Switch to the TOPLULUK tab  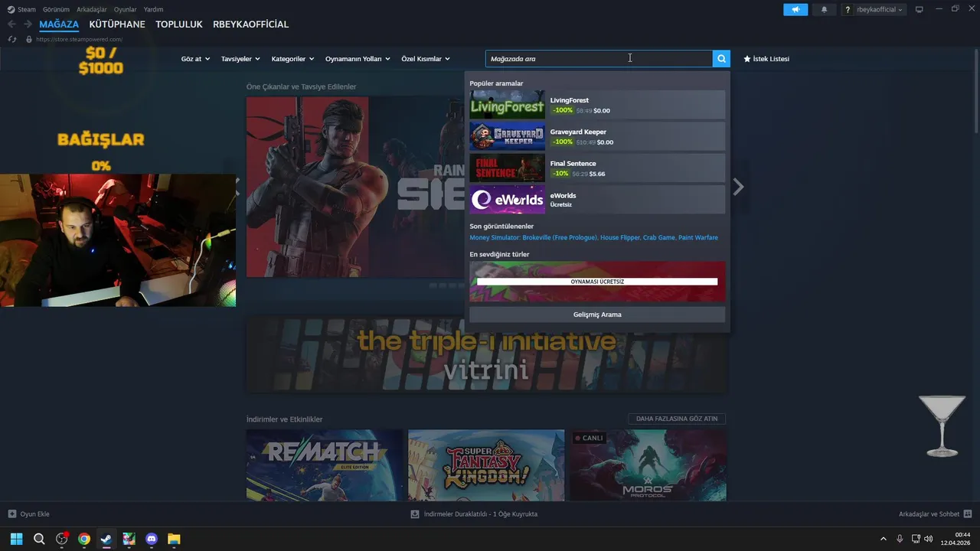coord(179,24)
